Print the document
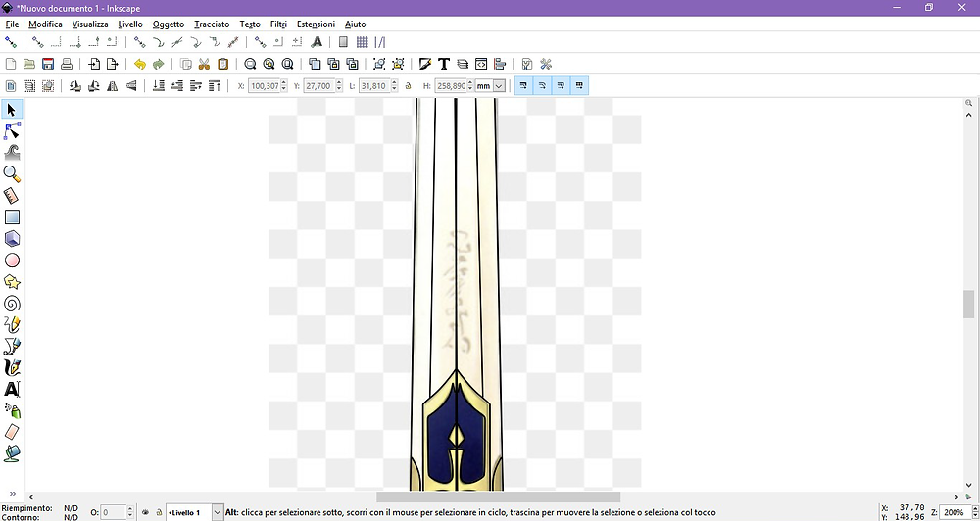980x521 pixels. pyautogui.click(x=67, y=64)
